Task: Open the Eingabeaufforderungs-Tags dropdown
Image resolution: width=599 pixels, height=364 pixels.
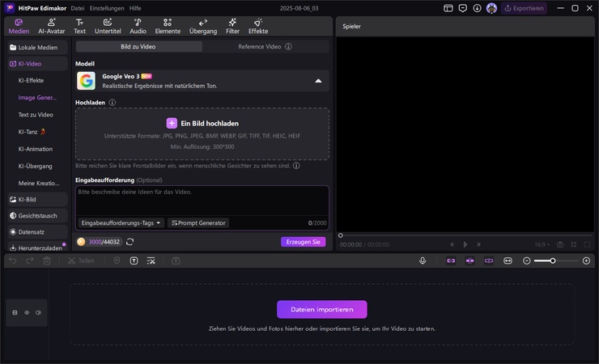Action: [121, 222]
